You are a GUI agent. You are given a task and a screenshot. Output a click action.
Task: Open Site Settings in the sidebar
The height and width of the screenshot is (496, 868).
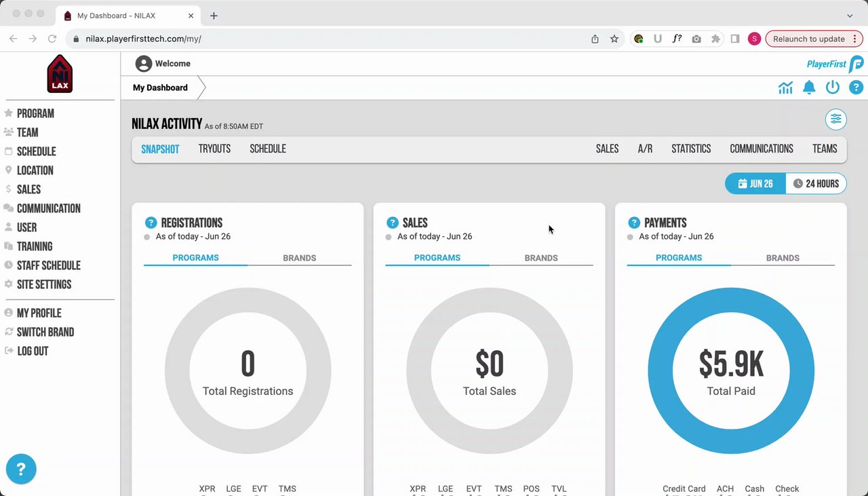pyautogui.click(x=43, y=284)
